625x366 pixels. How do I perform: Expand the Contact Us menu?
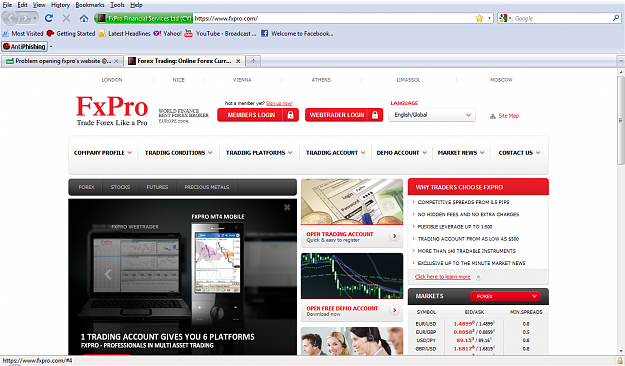point(519,153)
